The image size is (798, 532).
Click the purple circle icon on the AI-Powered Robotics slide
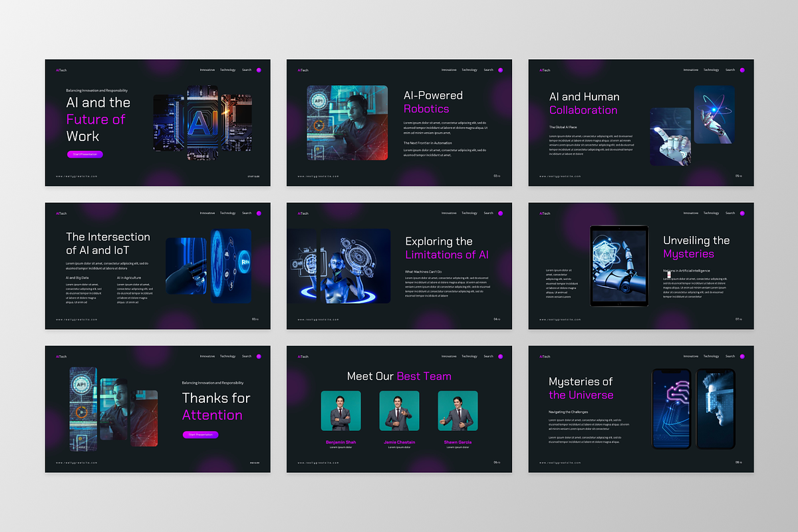(x=500, y=70)
